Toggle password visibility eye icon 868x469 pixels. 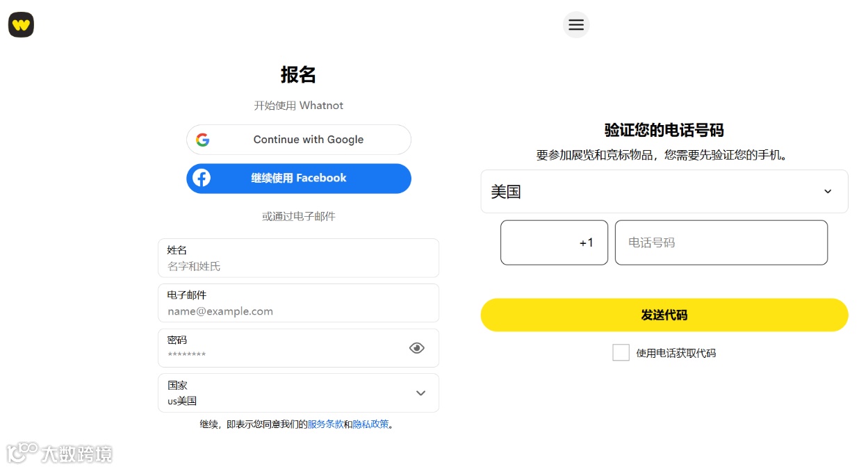pos(417,348)
